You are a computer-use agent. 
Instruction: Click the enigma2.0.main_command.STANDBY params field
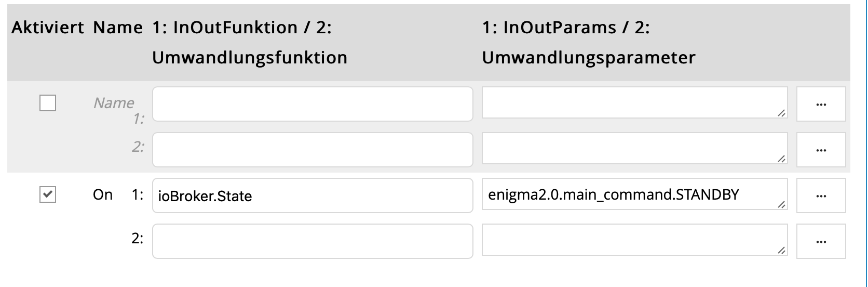click(x=634, y=194)
